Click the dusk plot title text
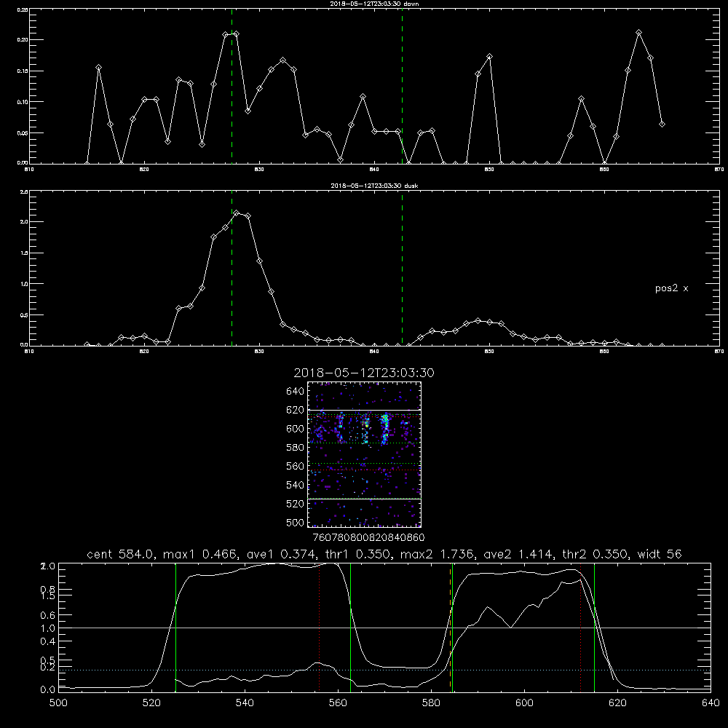 tap(374, 186)
